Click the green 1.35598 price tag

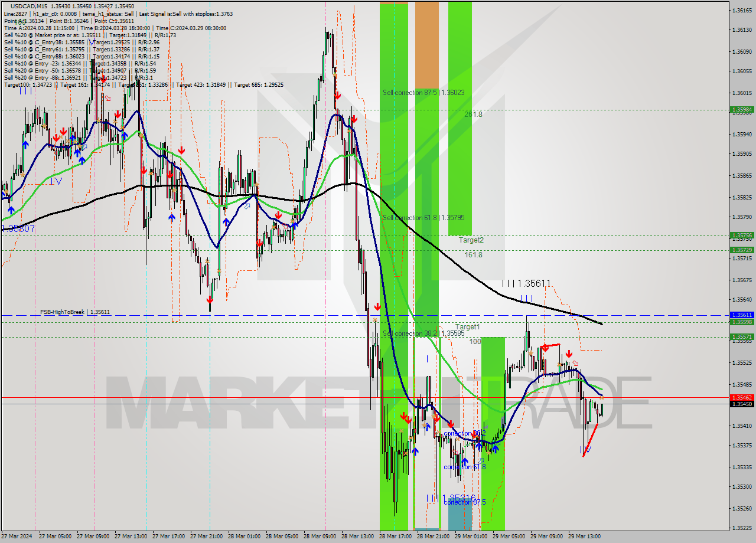(742, 322)
